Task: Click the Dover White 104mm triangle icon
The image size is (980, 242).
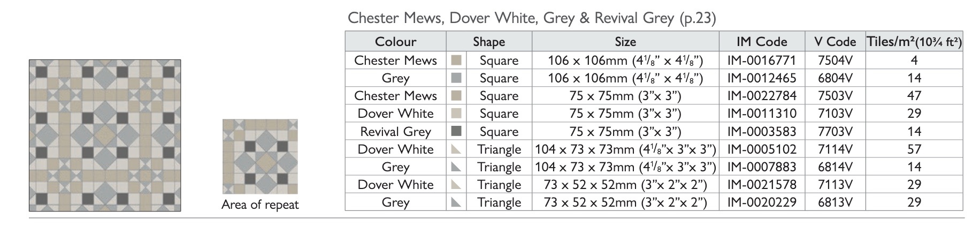Action: click(456, 149)
